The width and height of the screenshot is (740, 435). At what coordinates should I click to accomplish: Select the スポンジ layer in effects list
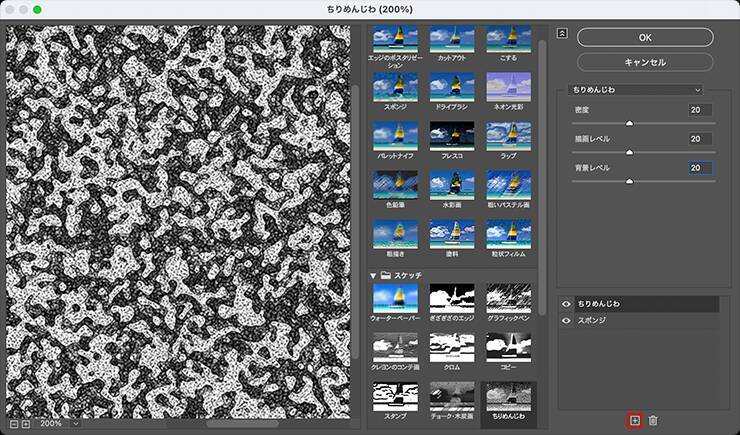tap(640, 321)
